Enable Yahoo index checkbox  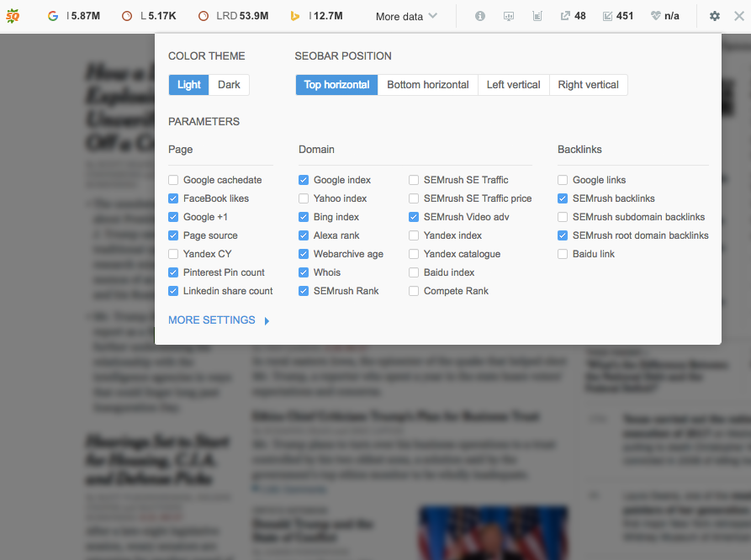[304, 198]
